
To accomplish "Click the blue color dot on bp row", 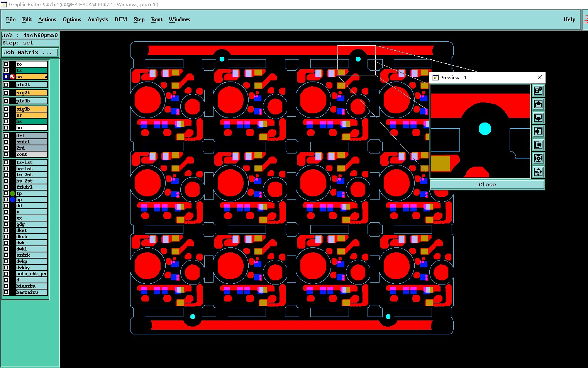I will pos(12,199).
